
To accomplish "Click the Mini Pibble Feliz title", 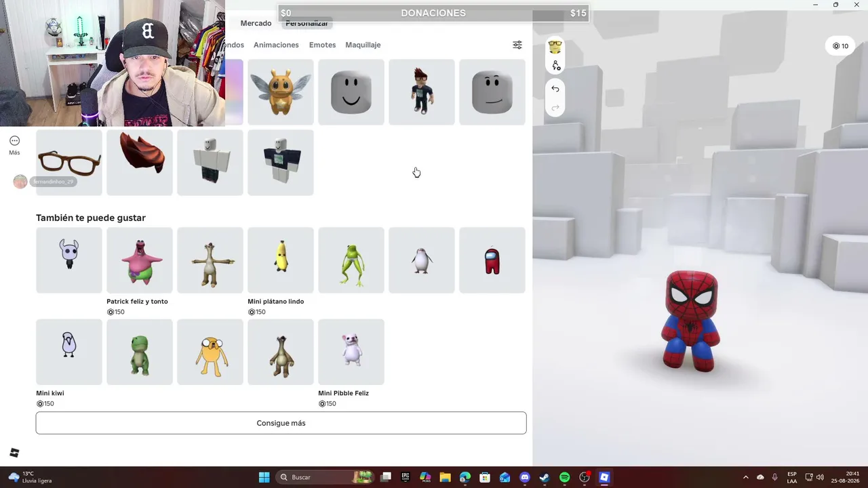I will click(x=344, y=393).
